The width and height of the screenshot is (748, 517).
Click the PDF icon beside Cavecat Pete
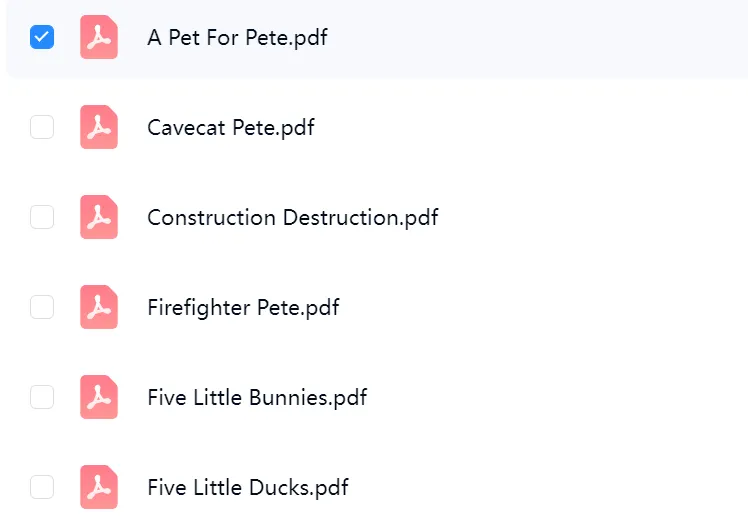[99, 128]
